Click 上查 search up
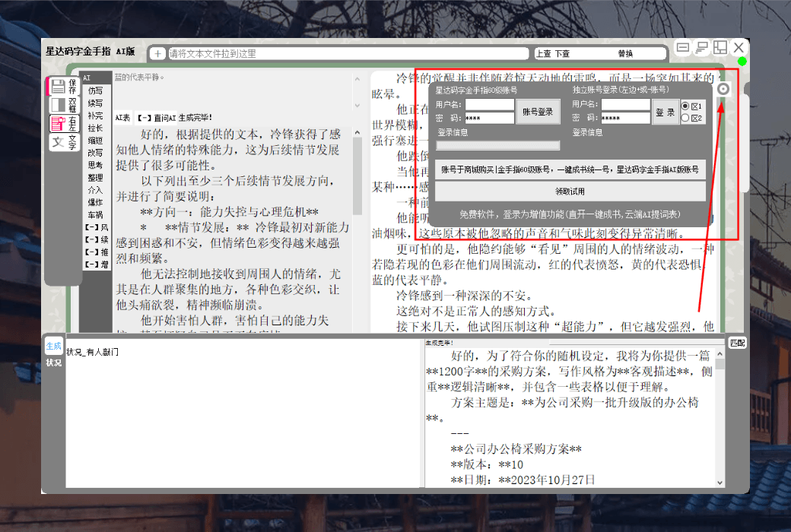The image size is (791, 532). (x=543, y=53)
